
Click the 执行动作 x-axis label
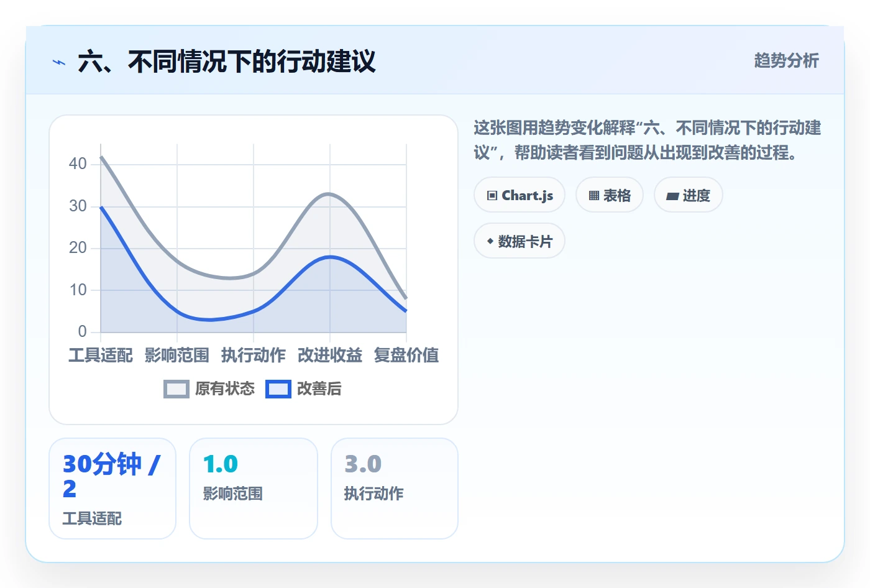(x=254, y=356)
